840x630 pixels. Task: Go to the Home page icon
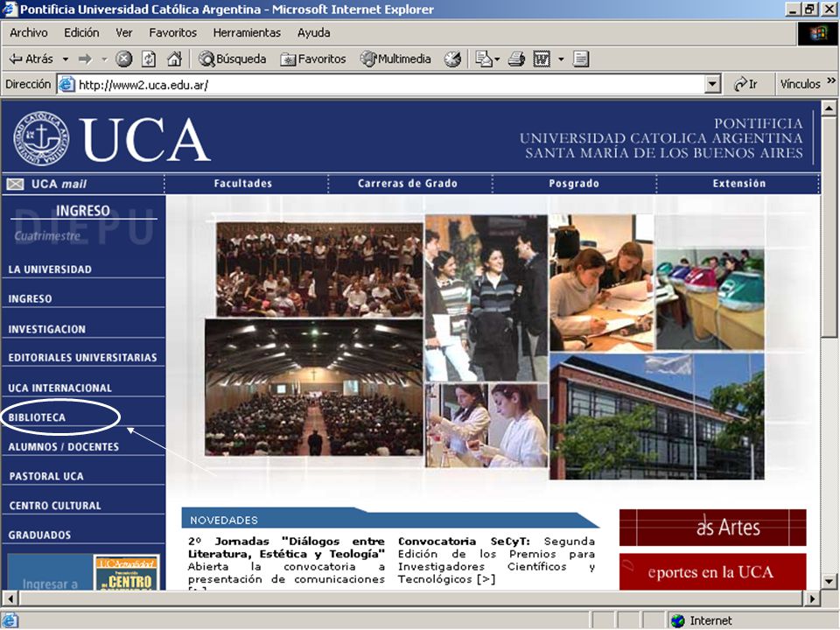(x=174, y=59)
